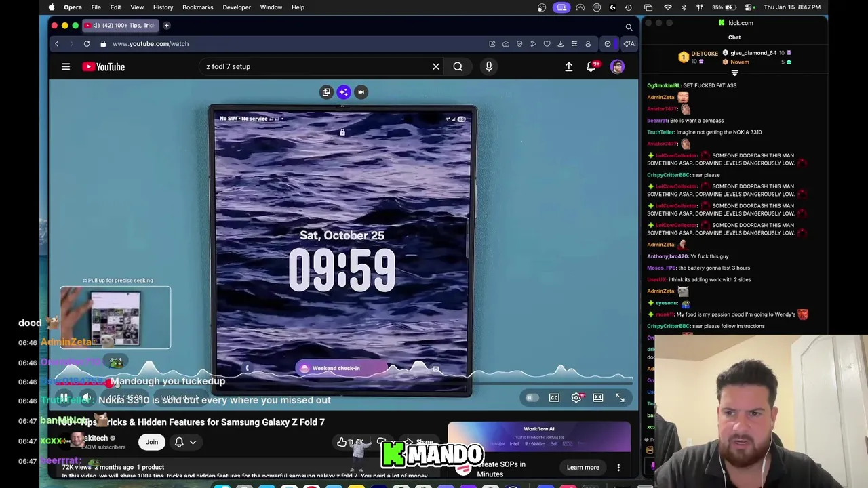Viewport: 868px width, 488px height.
Task: Click the Workflow AI ad banner
Action: [x=539, y=436]
